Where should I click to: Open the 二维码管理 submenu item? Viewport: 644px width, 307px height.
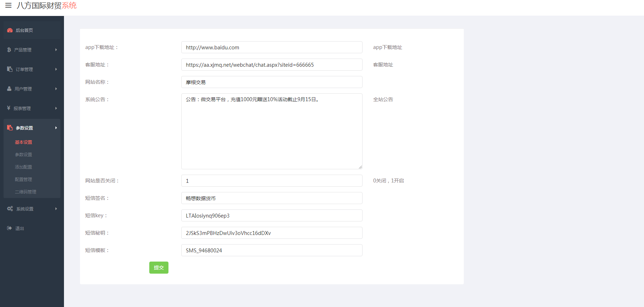(x=26, y=192)
